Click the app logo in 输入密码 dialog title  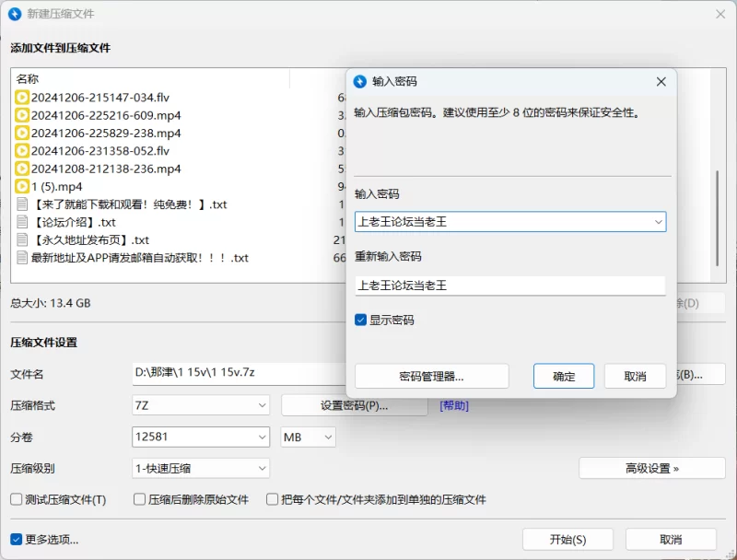pyautogui.click(x=360, y=82)
